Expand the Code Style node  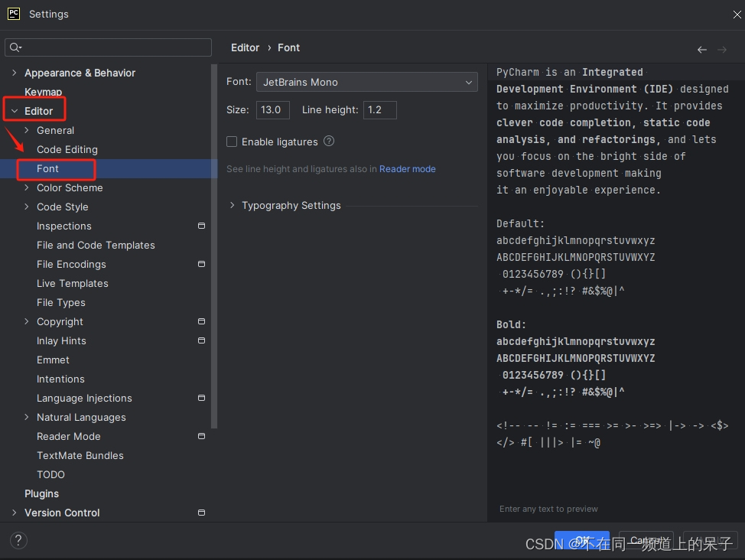pos(27,207)
